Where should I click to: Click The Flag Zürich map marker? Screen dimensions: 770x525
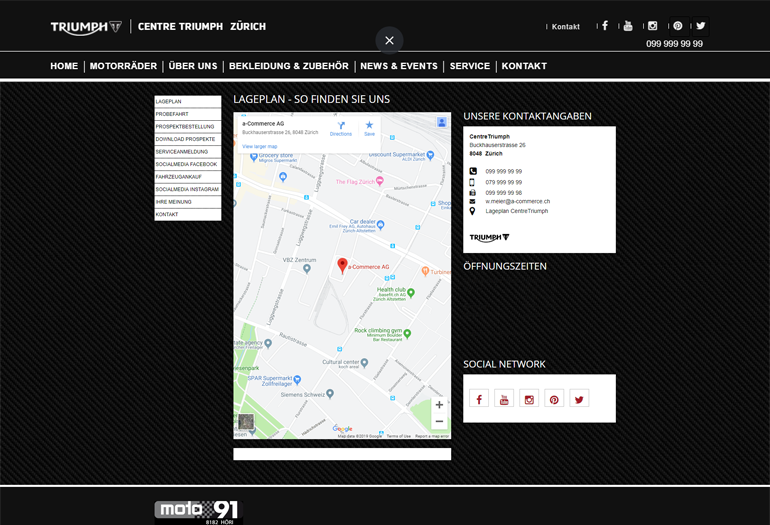pos(380,181)
